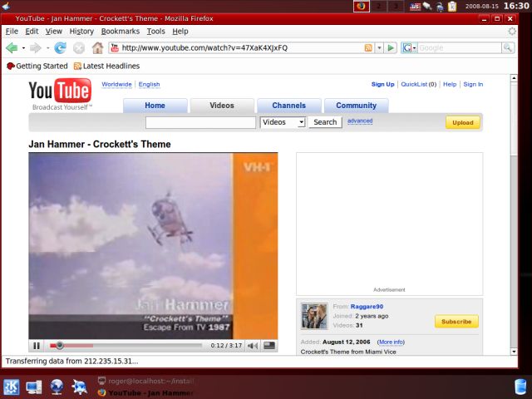The image size is (532, 399).
Task: Click the globe web browser taskbar icon
Action: coord(57,387)
